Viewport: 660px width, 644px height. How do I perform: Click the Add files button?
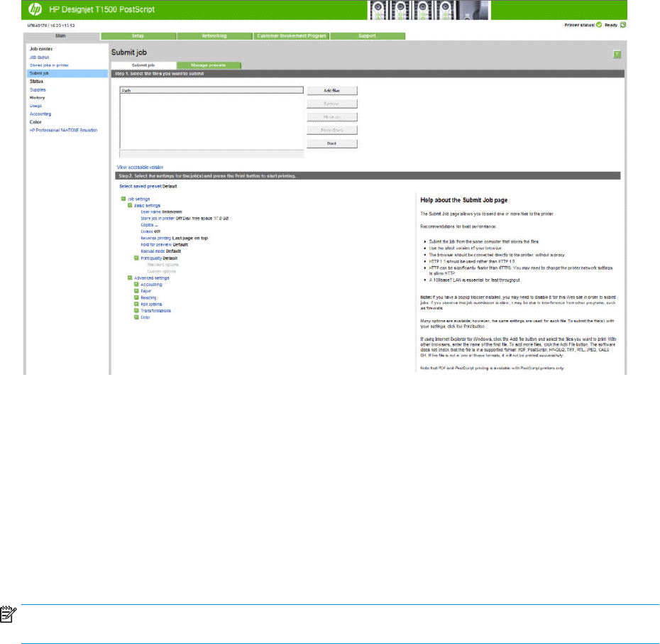coord(332,91)
